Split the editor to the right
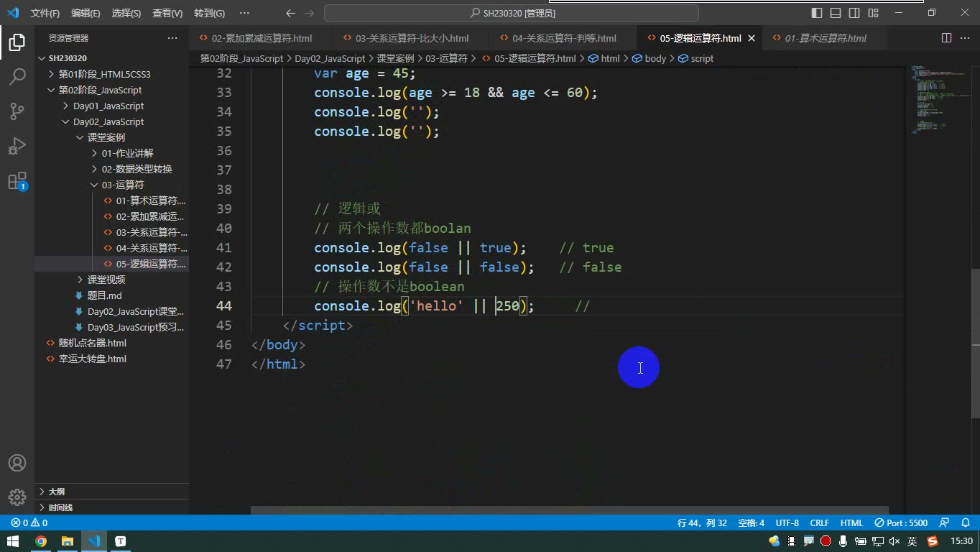980x552 pixels. [946, 38]
